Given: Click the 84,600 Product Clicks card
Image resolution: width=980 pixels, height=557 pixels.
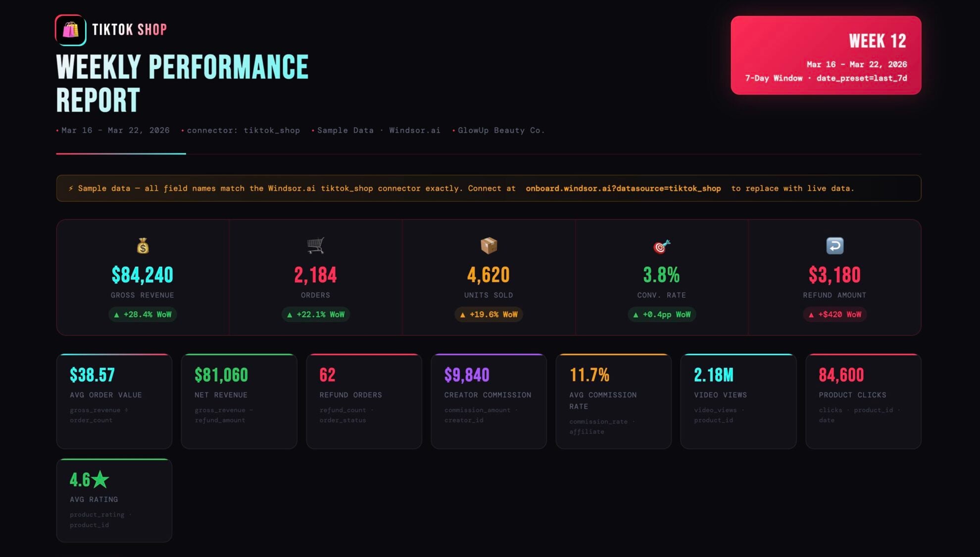Looking at the screenshot, I should 863,401.
